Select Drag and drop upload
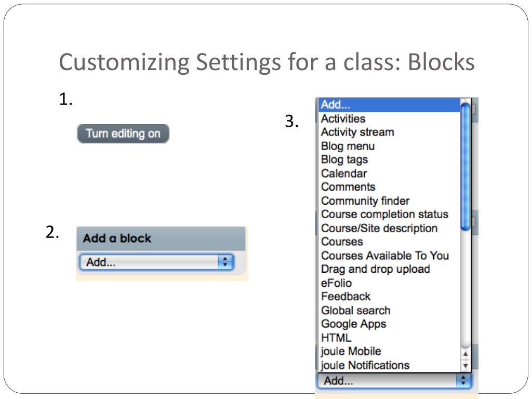This screenshot has height=399, width=532. tap(375, 269)
